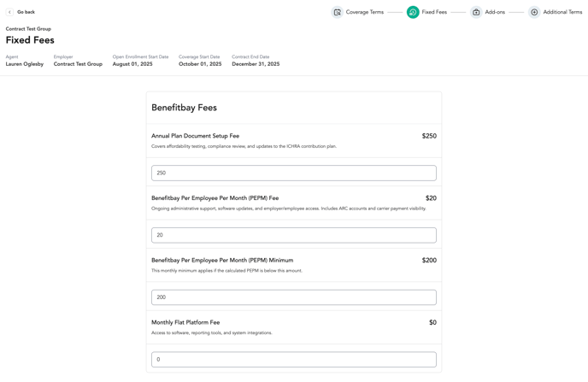Viewport: 588px width, 382px height.
Task: Jump to the Additional Terms step label
Action: point(562,12)
